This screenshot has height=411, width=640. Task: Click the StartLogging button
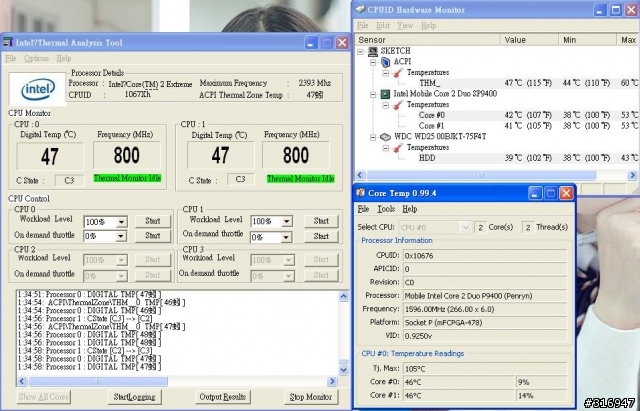[x=135, y=397]
